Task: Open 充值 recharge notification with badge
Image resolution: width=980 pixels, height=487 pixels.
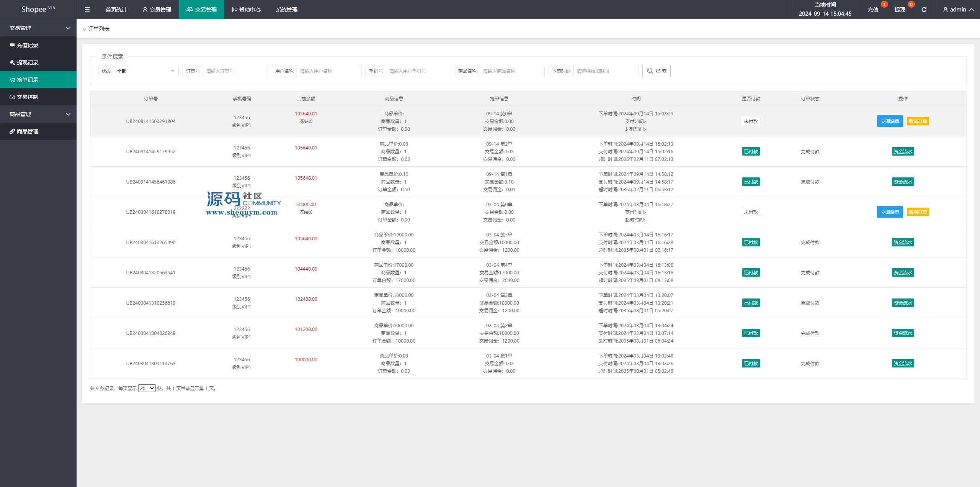Action: point(873,10)
